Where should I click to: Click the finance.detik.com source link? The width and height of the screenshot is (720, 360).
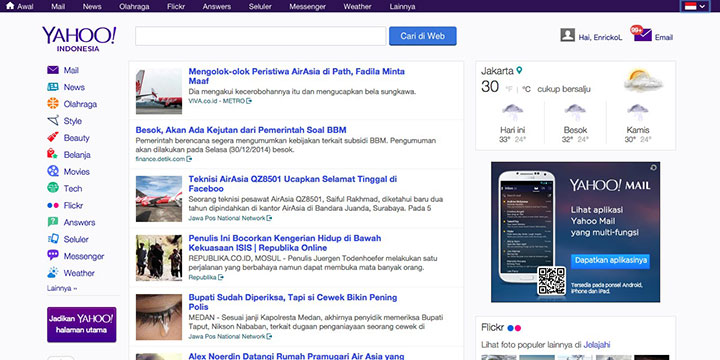(x=163, y=159)
